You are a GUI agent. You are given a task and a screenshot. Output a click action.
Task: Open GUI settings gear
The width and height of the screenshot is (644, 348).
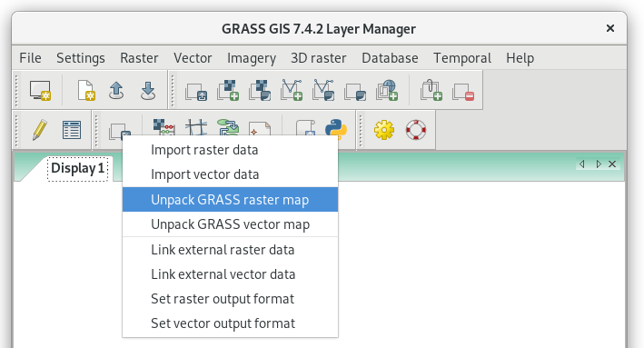click(384, 130)
